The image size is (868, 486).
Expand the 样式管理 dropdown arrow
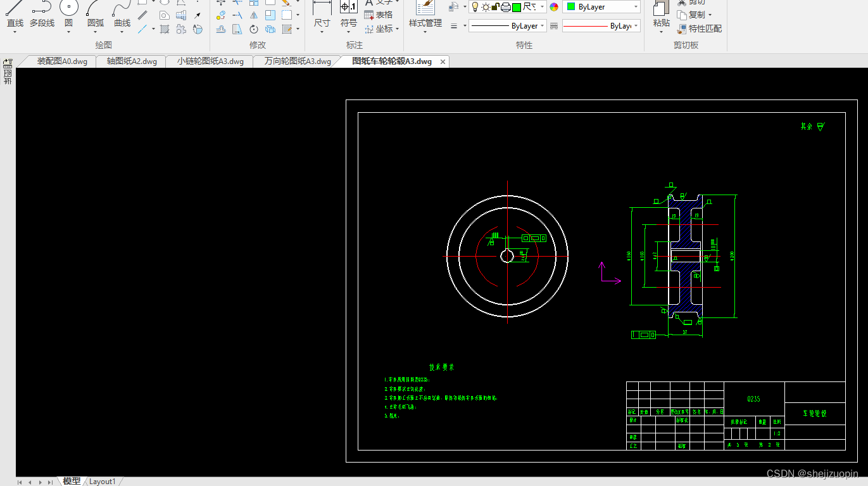(x=425, y=32)
